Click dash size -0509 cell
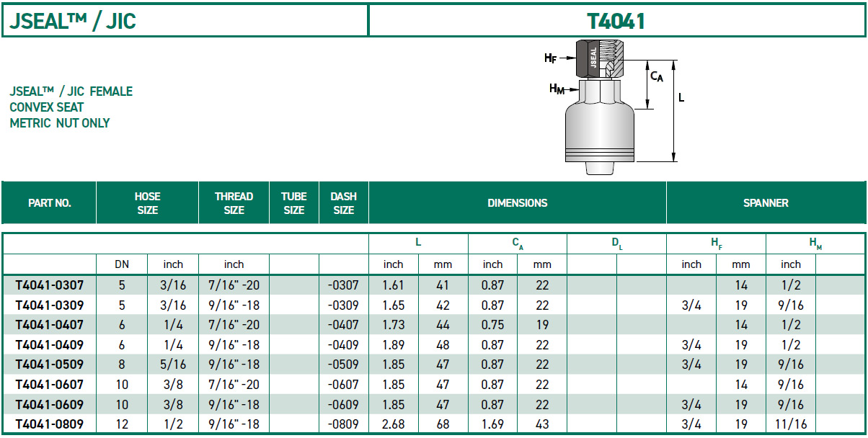 (x=343, y=365)
